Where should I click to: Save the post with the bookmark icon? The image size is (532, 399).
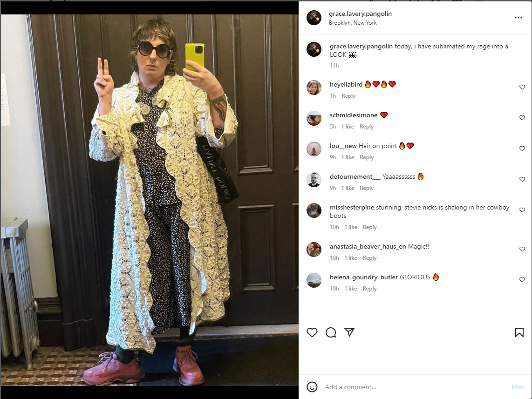(x=519, y=332)
